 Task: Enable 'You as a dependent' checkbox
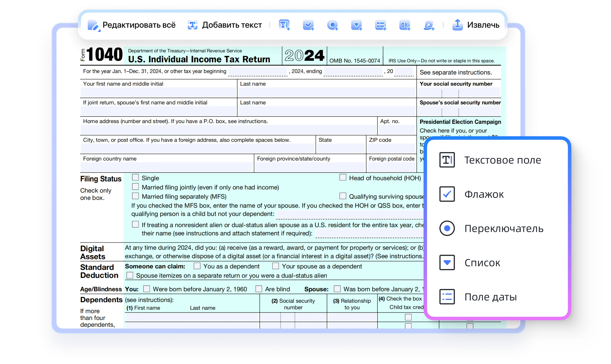coord(197,266)
